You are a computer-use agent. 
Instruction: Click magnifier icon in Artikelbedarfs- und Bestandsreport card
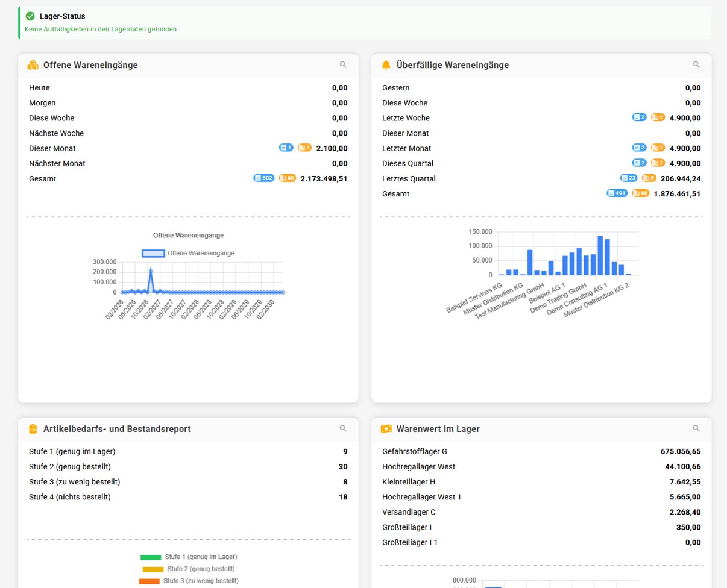[343, 428]
